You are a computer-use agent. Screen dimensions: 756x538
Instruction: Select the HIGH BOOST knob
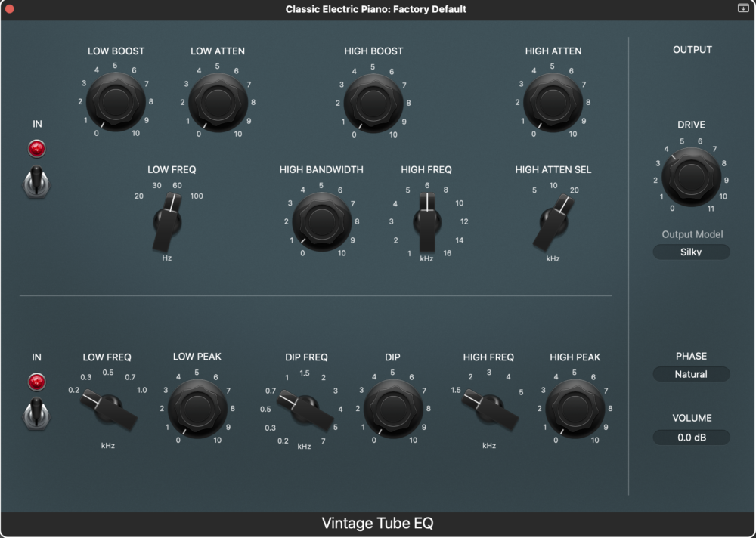(x=373, y=100)
